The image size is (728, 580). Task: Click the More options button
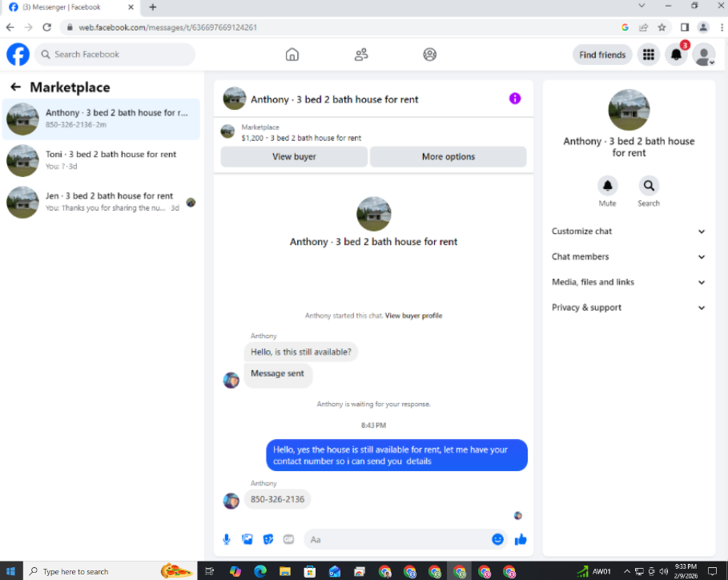point(448,156)
